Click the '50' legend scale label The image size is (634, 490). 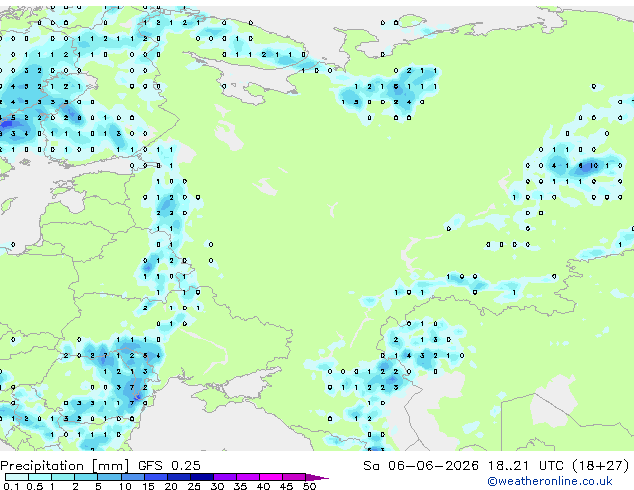[x=309, y=486]
